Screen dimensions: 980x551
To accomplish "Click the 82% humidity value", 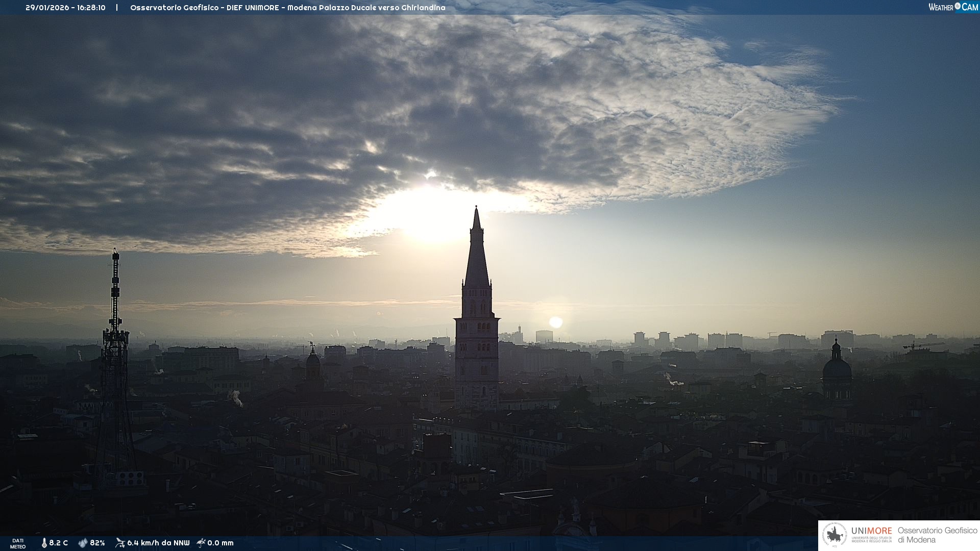I will [x=97, y=543].
